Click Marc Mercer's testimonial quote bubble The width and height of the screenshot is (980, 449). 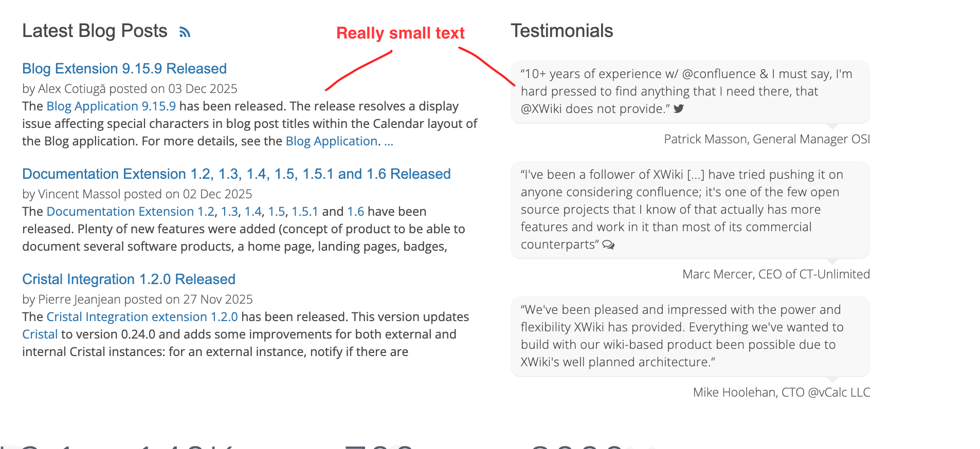tap(690, 210)
